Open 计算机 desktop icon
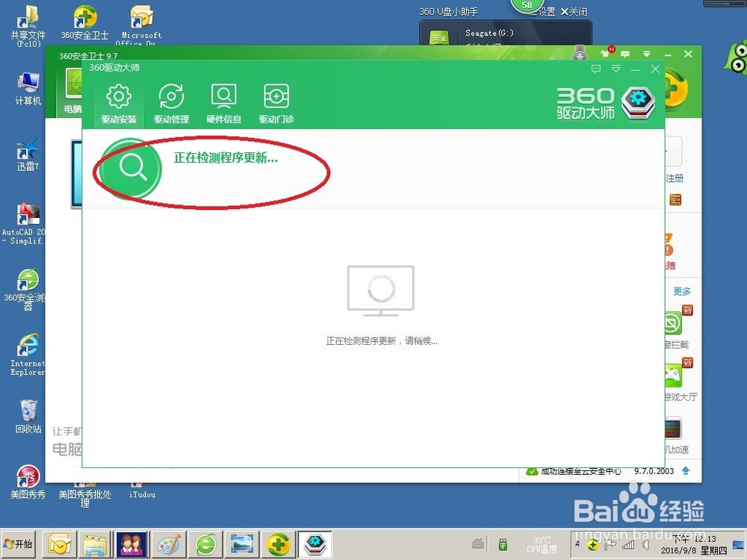The width and height of the screenshot is (747, 560). click(28, 89)
